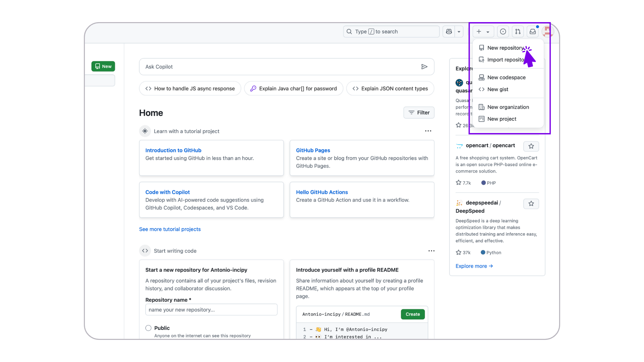Open the Pull requests icon in header
Screen dimensions: 644x362
pyautogui.click(x=518, y=32)
